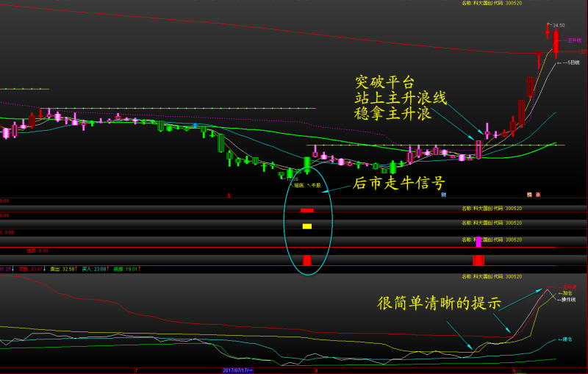Image resolution: width=588 pixels, height=374 pixels.
Task: Click the magenta 主升线 line label
Action: pyautogui.click(x=574, y=40)
